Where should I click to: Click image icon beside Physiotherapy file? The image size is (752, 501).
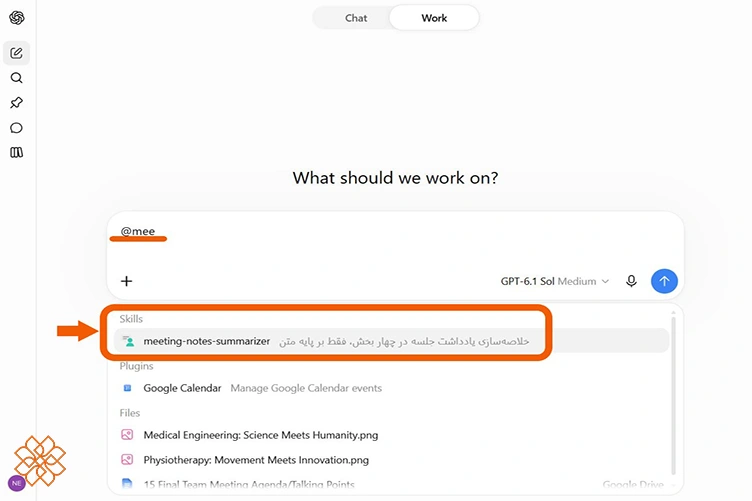click(127, 460)
